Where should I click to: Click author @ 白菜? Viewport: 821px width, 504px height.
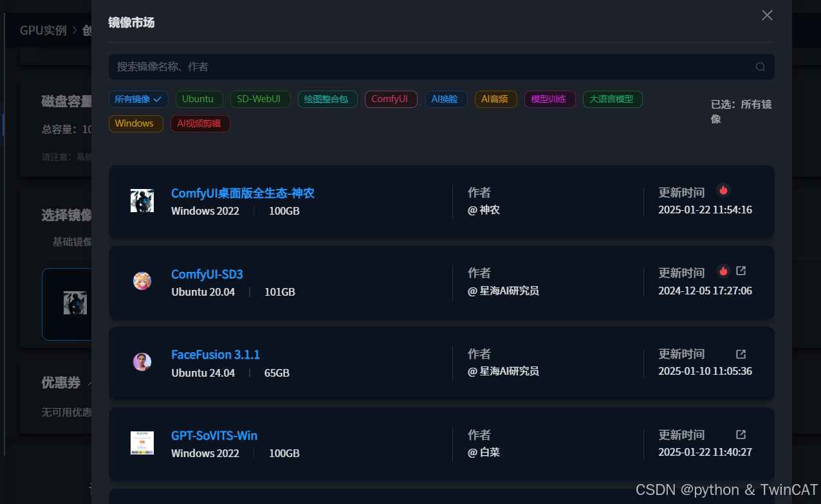pyautogui.click(x=484, y=453)
